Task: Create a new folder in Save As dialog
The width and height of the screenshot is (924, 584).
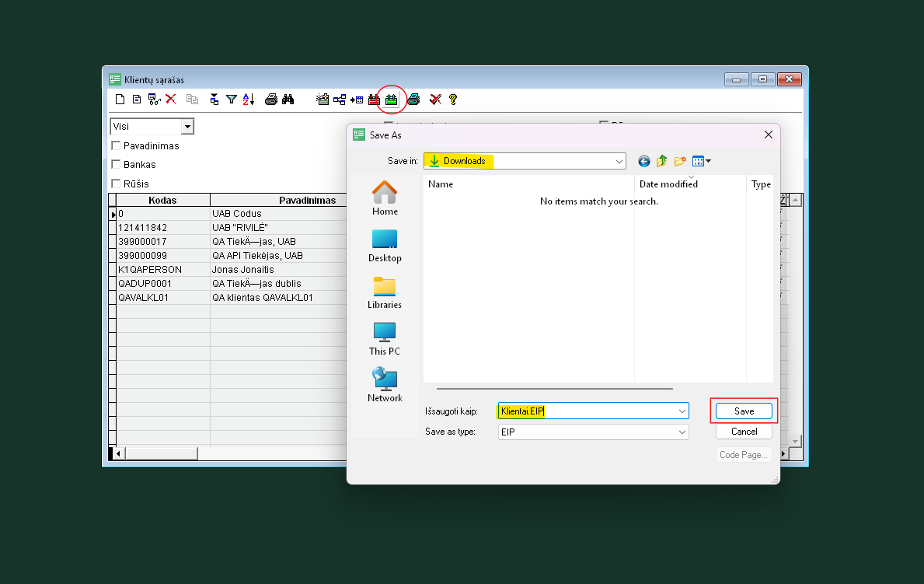Action: click(680, 161)
